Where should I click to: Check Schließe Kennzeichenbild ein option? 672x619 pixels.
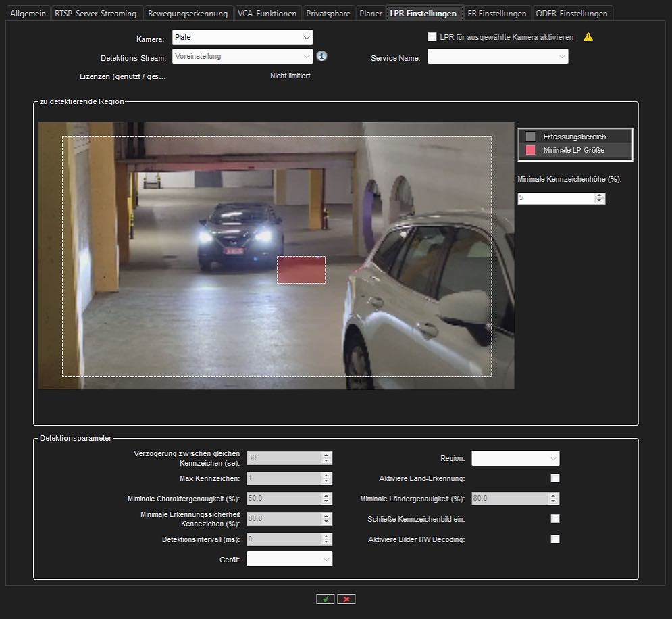tap(555, 519)
